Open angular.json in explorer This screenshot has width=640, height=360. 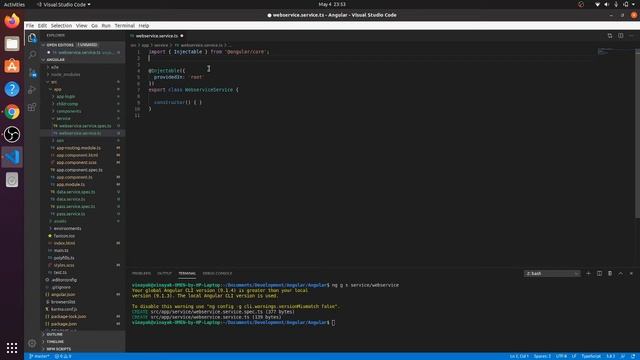(x=63, y=294)
